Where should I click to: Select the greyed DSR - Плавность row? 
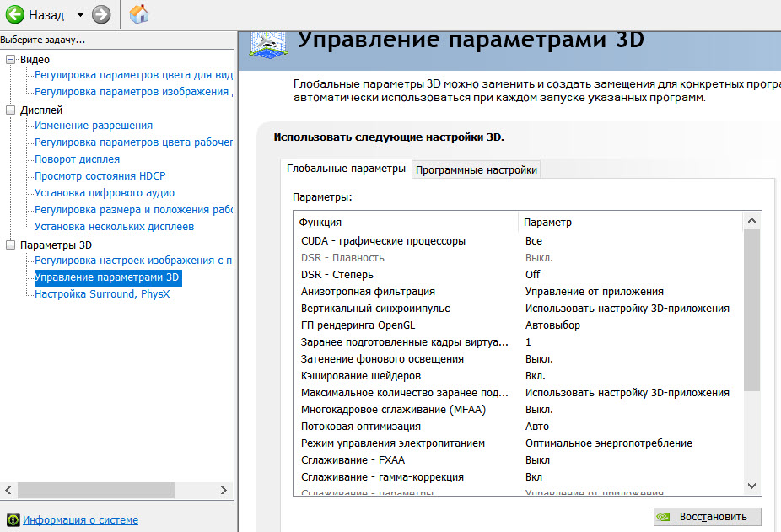pos(519,258)
